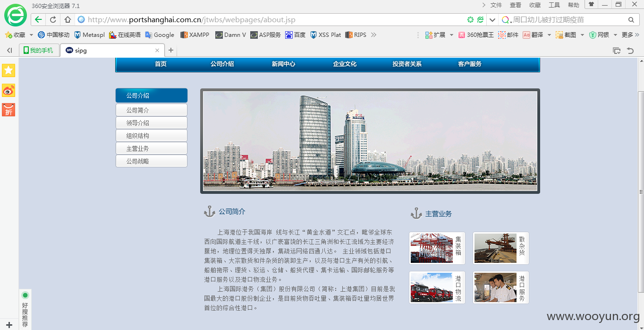The image size is (644, 330).
Task: Select 组织结构 in left menu
Action: click(152, 136)
